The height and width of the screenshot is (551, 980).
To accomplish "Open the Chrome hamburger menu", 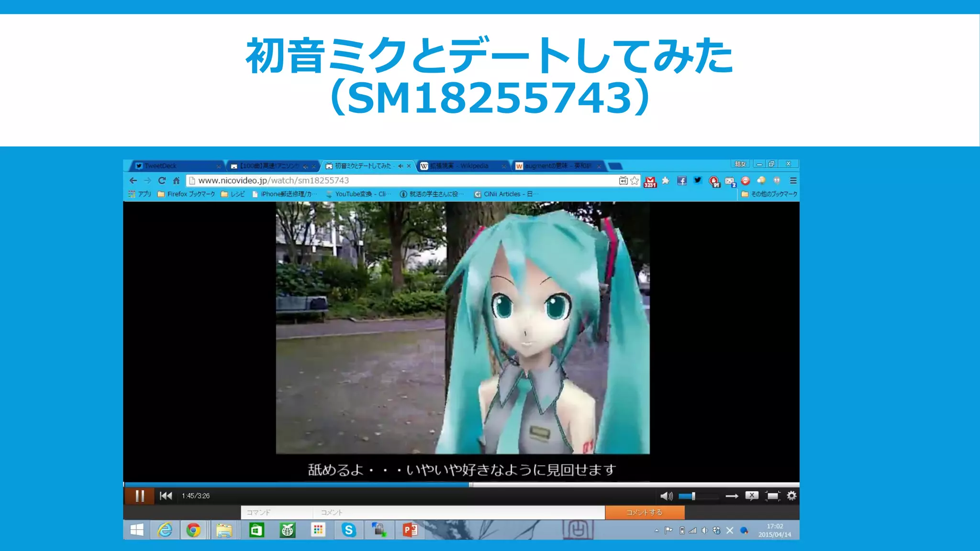I will 793,180.
